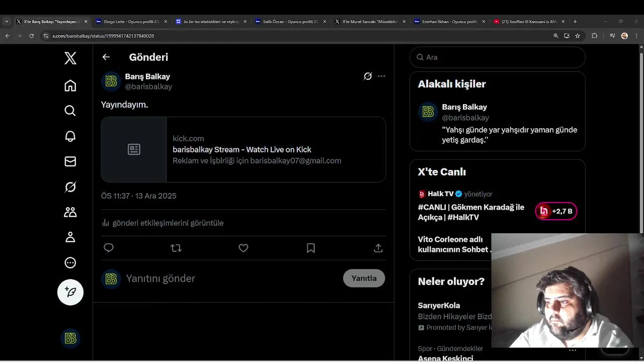Click the zoom magnifier in address bar
644x362 pixels.
pos(556,36)
